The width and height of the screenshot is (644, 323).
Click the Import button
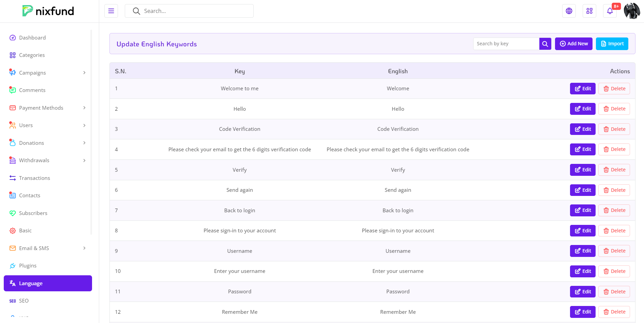[612, 44]
